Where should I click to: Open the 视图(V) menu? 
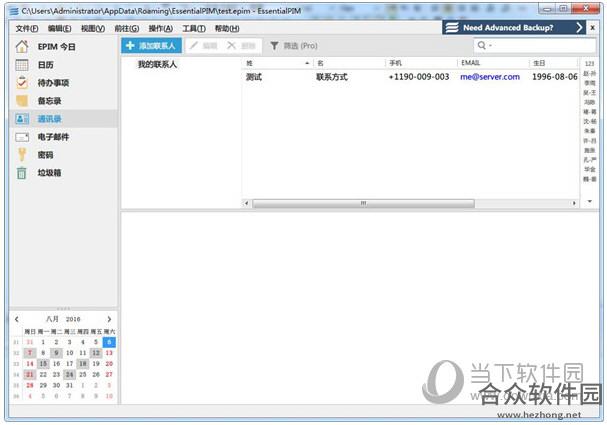click(93, 28)
